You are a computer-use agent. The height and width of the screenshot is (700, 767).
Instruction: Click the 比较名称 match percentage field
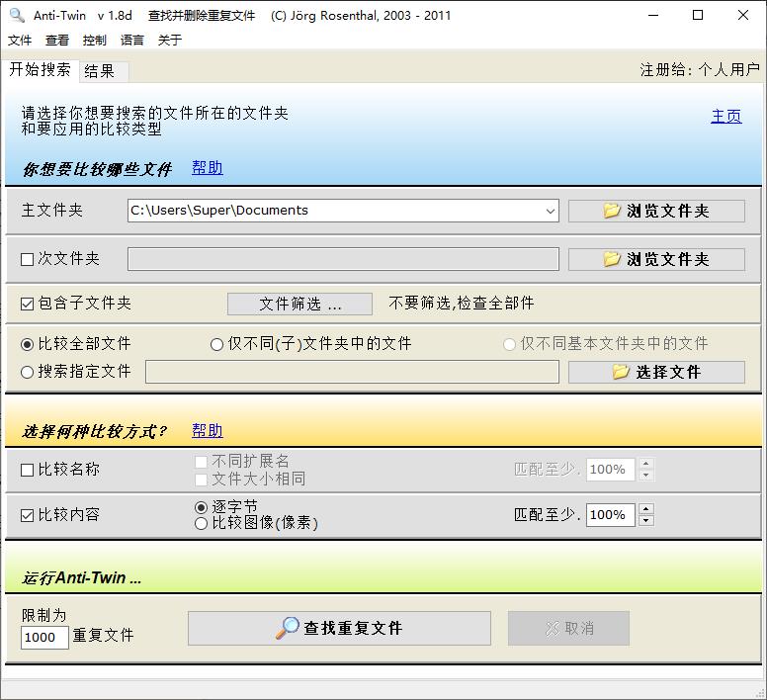point(611,470)
